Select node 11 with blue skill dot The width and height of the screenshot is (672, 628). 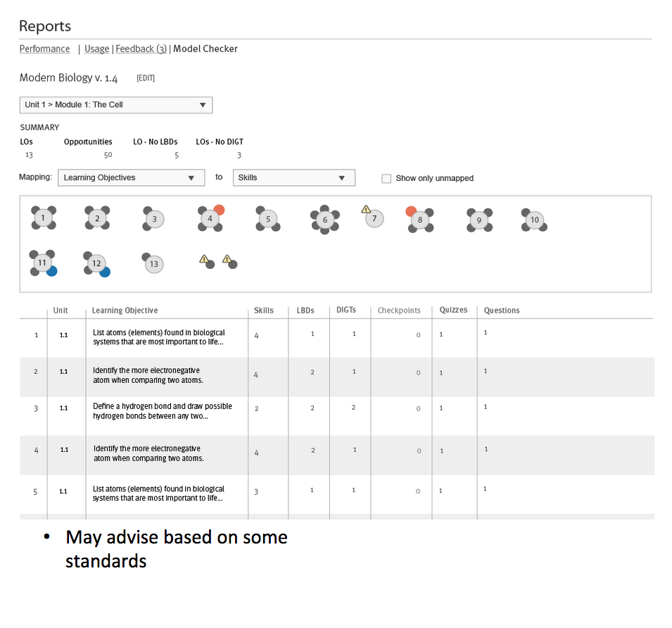(x=43, y=263)
